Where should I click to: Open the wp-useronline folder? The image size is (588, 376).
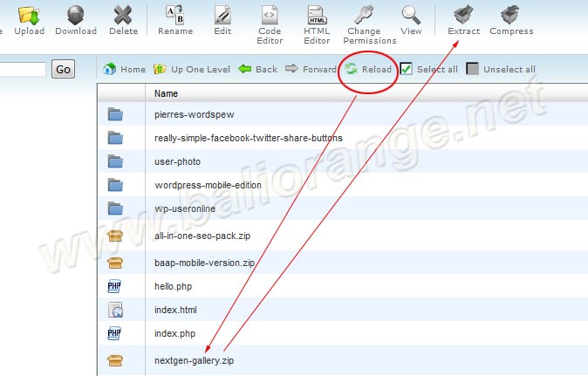point(186,208)
